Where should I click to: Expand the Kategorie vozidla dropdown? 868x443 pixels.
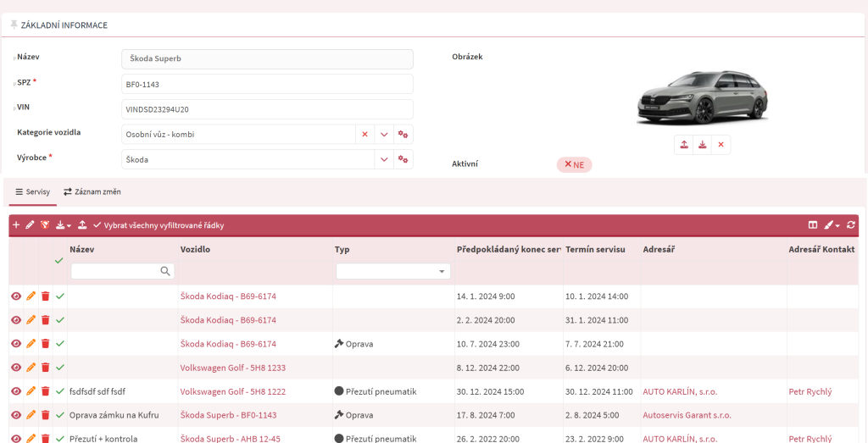click(x=384, y=135)
